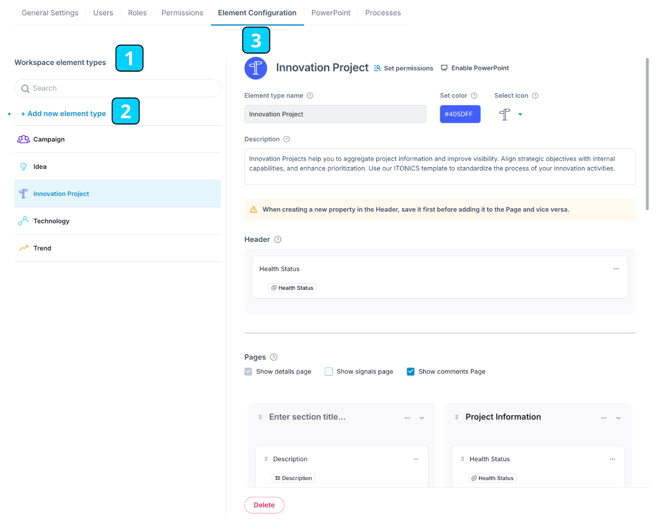Image resolution: width=670 pixels, height=529 pixels.
Task: Select the Innovation Project list row
Action: [x=118, y=194]
